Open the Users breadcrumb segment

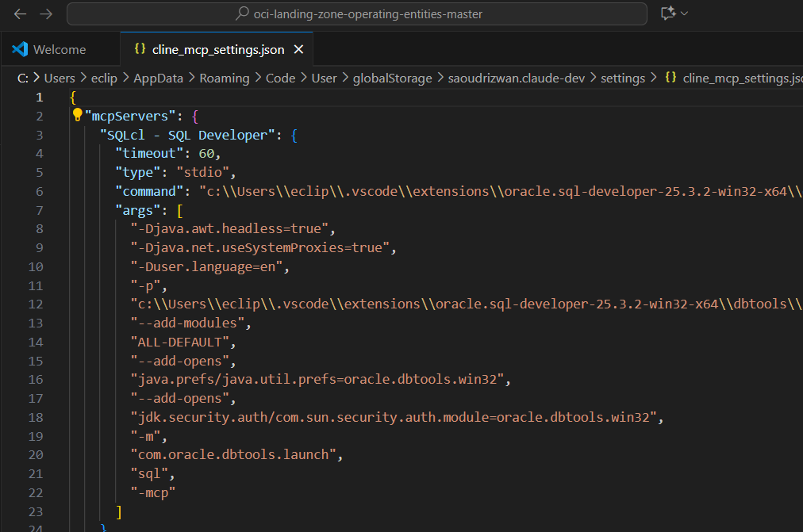60,78
